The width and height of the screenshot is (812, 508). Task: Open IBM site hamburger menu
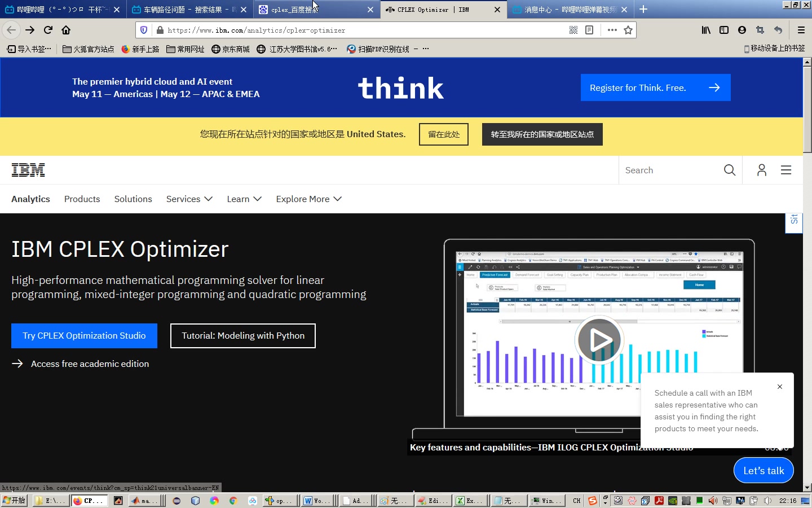(786, 170)
